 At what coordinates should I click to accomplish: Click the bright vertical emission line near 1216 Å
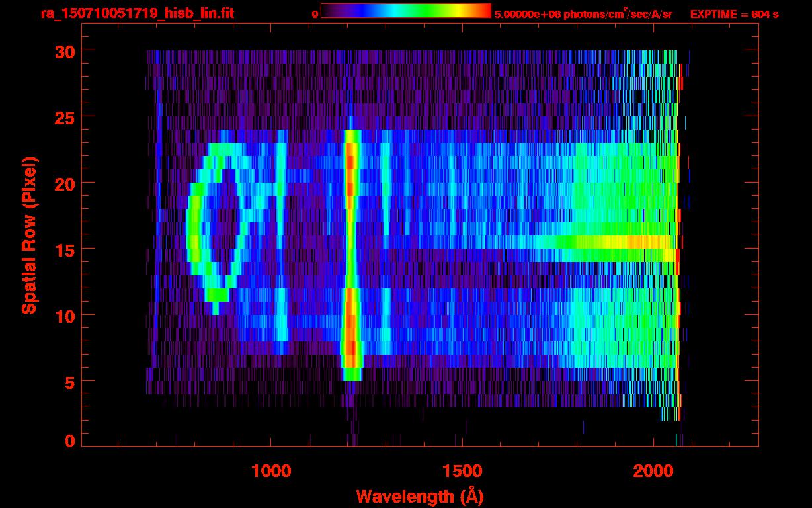pyautogui.click(x=351, y=255)
